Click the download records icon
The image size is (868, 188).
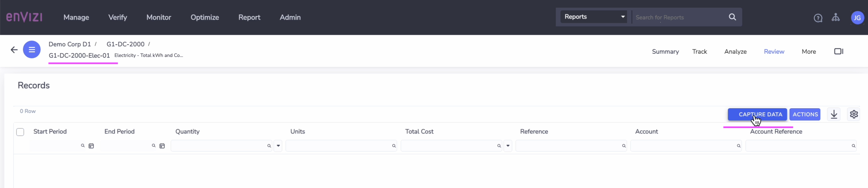(x=834, y=114)
